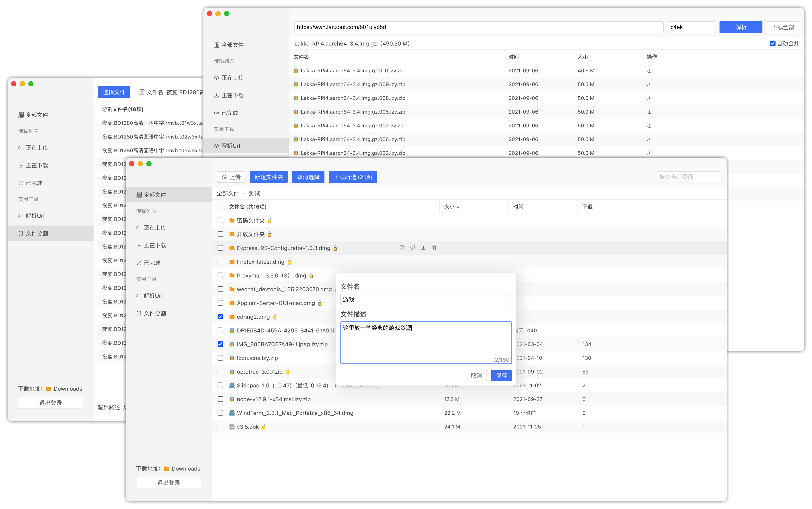Click trash icon on ExpressLRS-Configurator row
Screen dimensions: 812x509
[x=434, y=248]
